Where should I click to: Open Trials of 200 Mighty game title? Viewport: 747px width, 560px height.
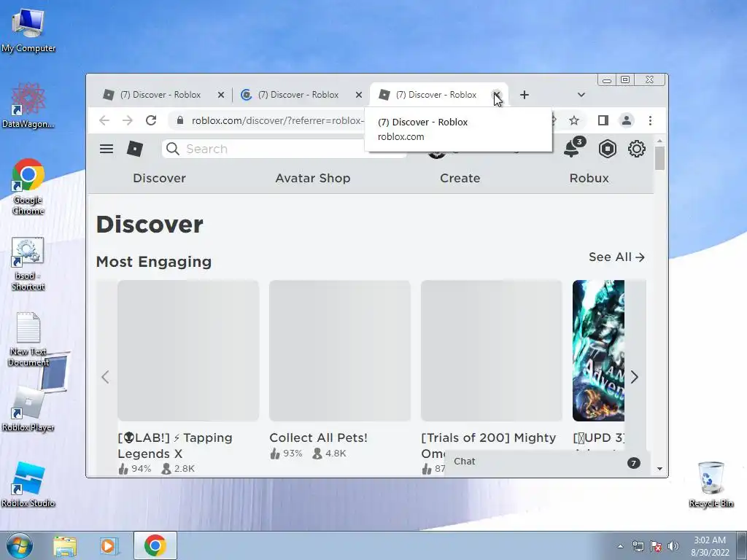[488, 445]
